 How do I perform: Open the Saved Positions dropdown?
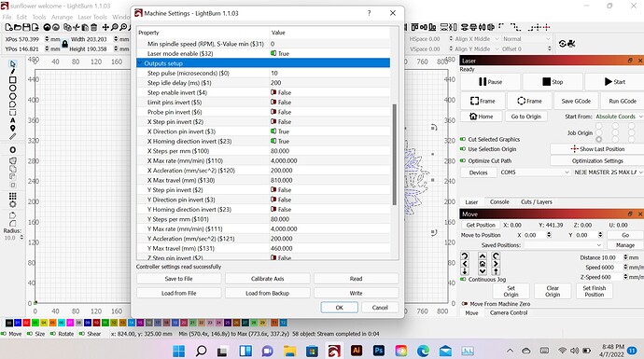(x=563, y=245)
